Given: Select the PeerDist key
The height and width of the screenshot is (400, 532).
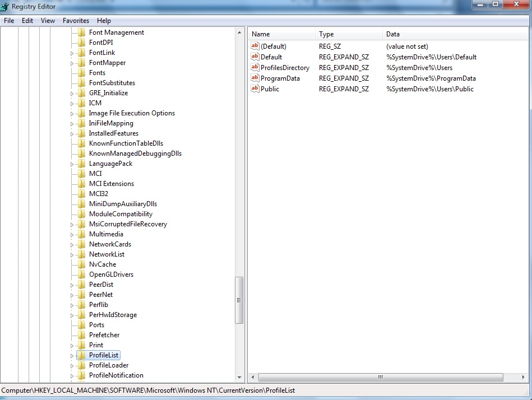Looking at the screenshot, I should pyautogui.click(x=101, y=285).
